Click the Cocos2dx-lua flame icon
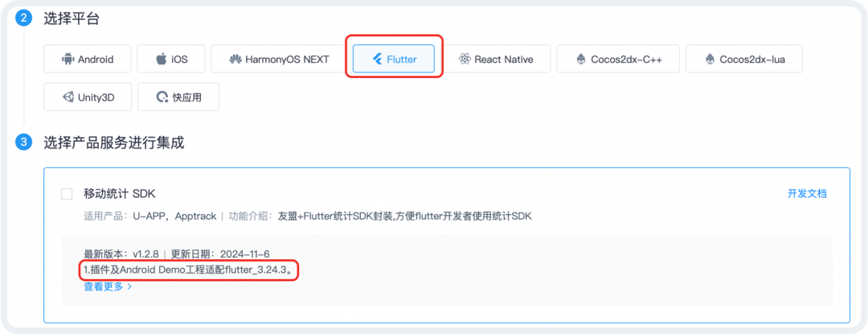Screen dimensions: 868x334 tap(710, 60)
